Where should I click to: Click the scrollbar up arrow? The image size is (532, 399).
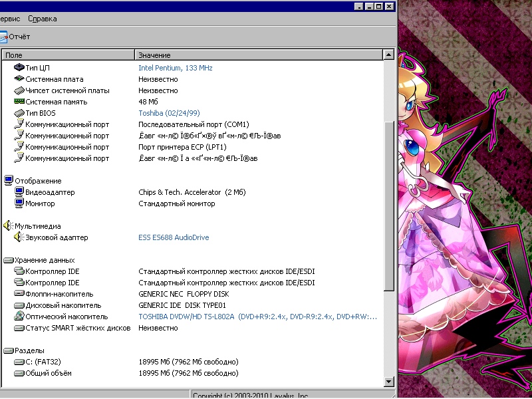(x=388, y=55)
